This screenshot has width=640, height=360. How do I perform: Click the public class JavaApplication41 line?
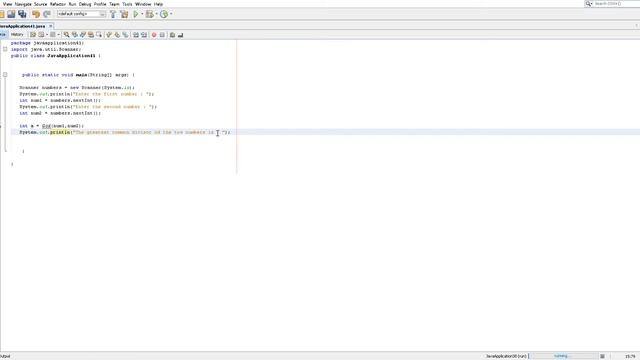tap(56, 56)
